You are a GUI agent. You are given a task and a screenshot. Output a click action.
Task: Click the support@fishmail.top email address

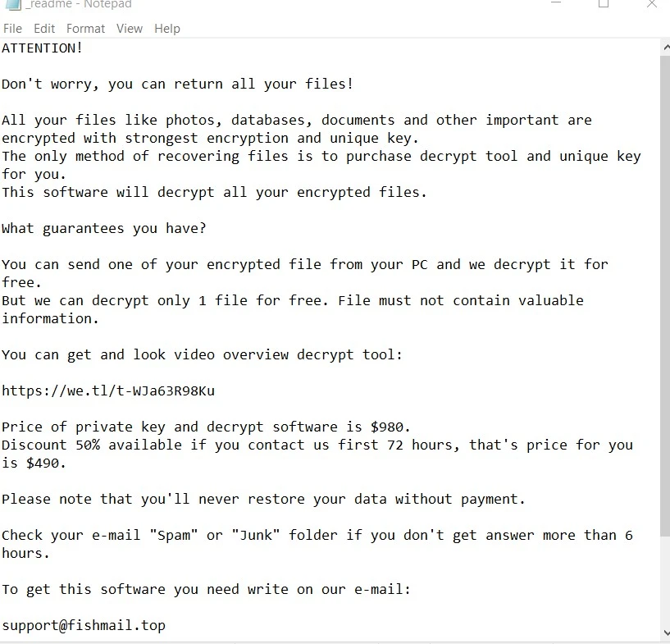(x=84, y=625)
